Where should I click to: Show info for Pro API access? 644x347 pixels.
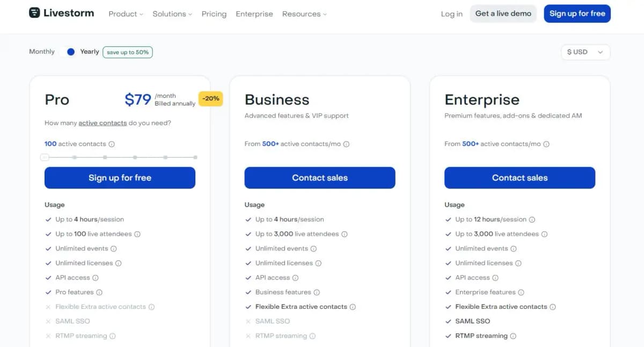[x=96, y=278]
